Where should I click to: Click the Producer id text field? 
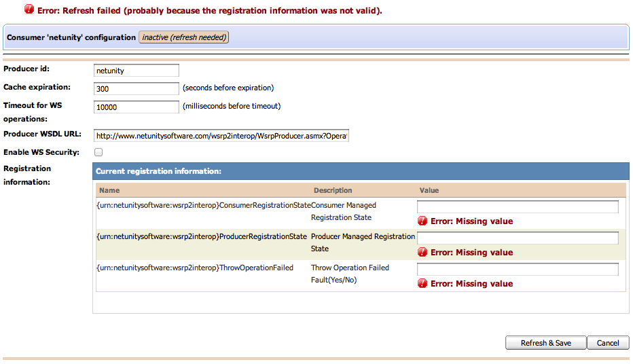(x=136, y=71)
